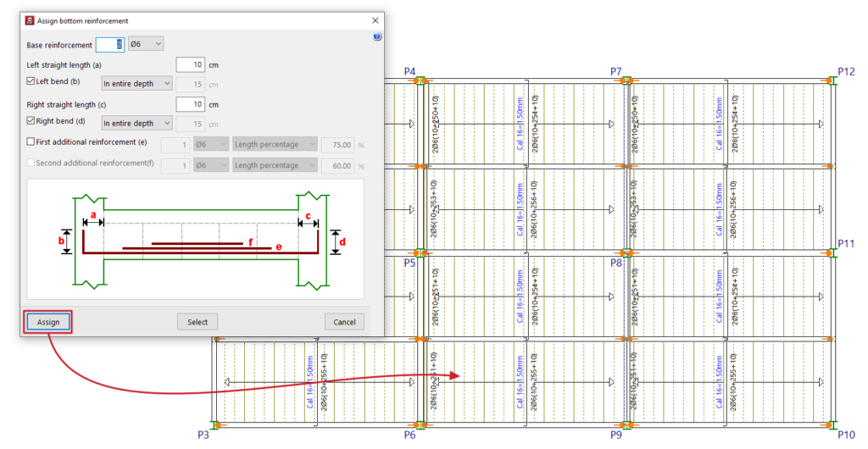The height and width of the screenshot is (449, 868).
Task: Click the Right straight length (c) field
Action: tap(191, 104)
